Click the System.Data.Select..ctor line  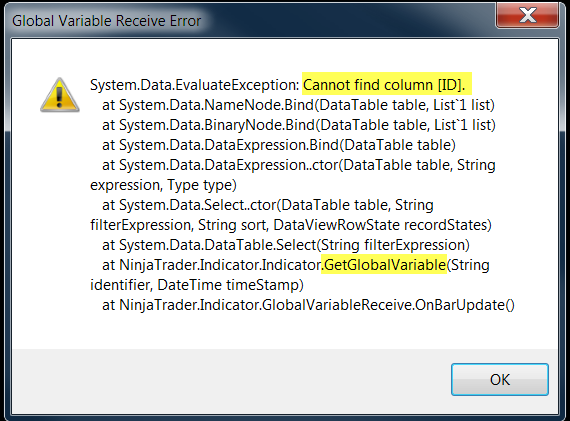268,205
